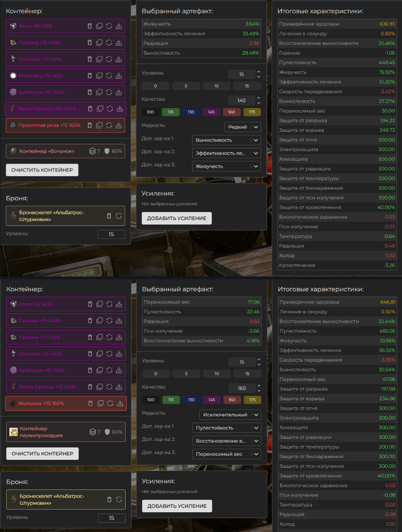The width and height of the screenshot is (402, 532).
Task: Delete the Жильник +15 160% artifact
Action: pyautogui.click(x=90, y=403)
